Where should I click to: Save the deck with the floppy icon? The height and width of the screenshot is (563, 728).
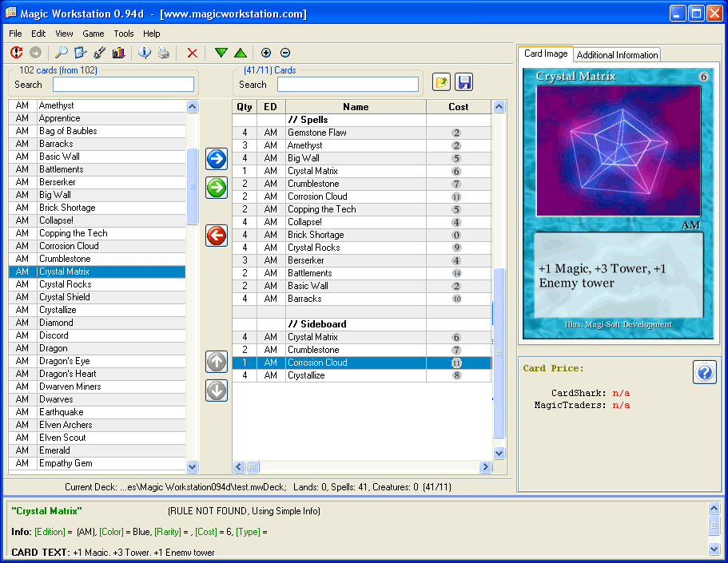pyautogui.click(x=464, y=82)
